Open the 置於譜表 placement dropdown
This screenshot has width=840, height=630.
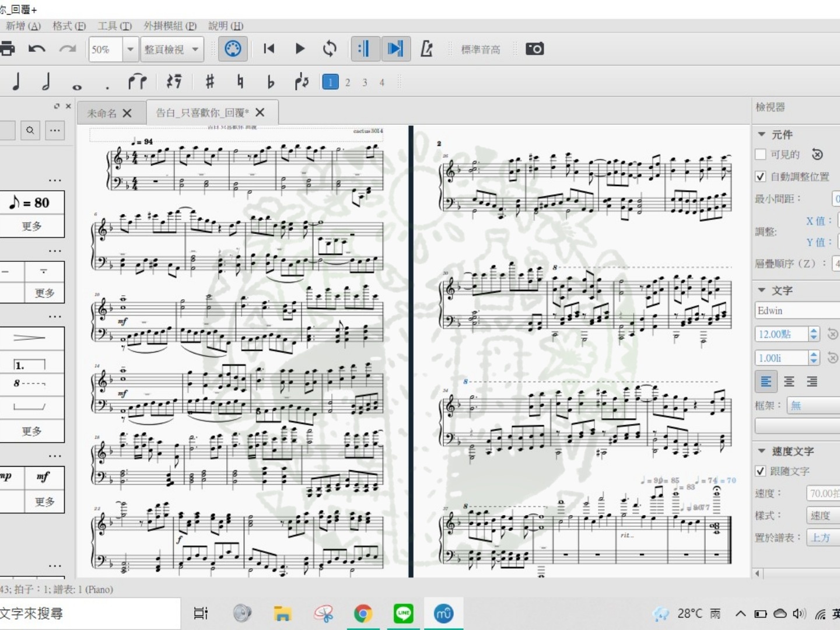click(823, 537)
